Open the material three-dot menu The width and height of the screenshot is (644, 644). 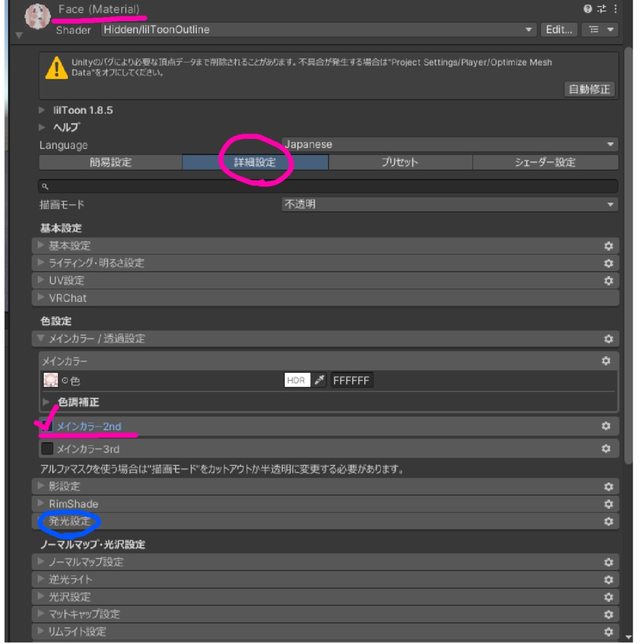point(615,9)
